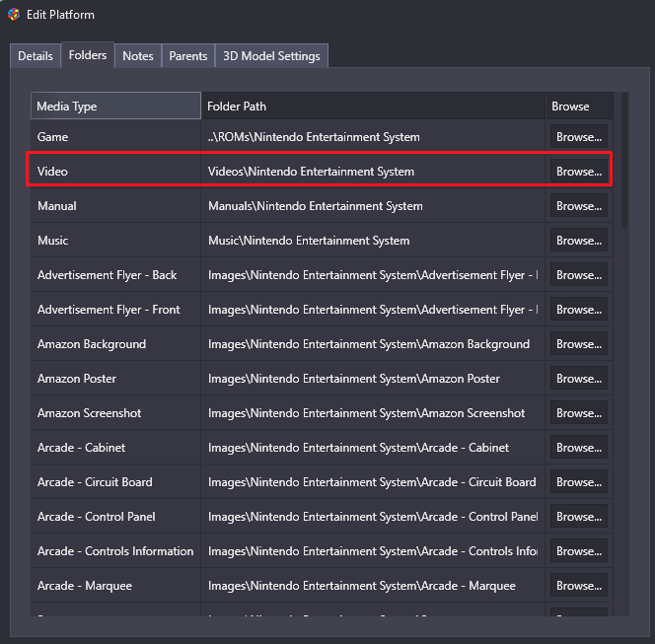The height and width of the screenshot is (644, 655).
Task: Select Amazon Poster media type cell
Action: point(115,379)
